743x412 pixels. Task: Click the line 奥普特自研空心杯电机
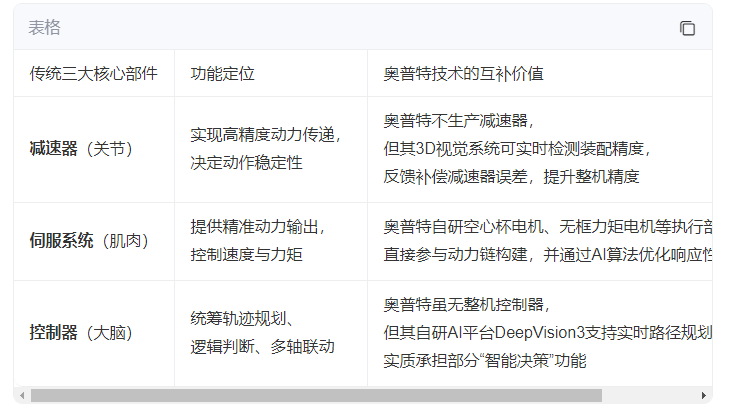pos(548,227)
